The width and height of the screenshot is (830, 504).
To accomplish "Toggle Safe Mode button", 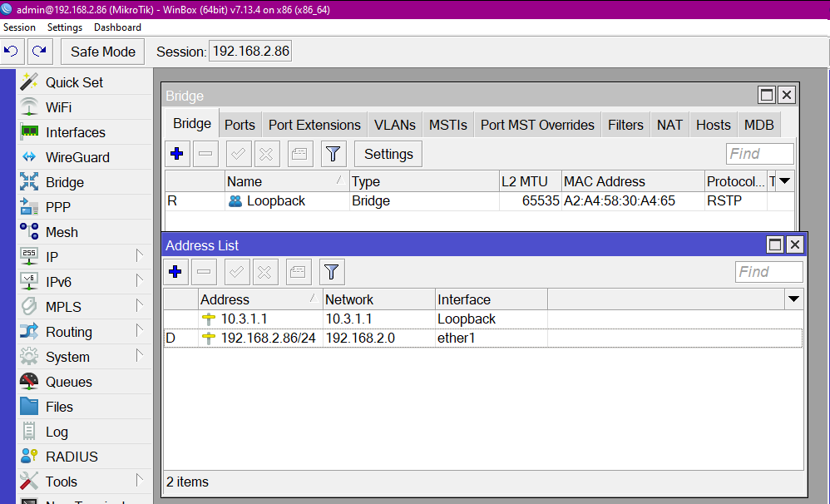I will pos(103,52).
